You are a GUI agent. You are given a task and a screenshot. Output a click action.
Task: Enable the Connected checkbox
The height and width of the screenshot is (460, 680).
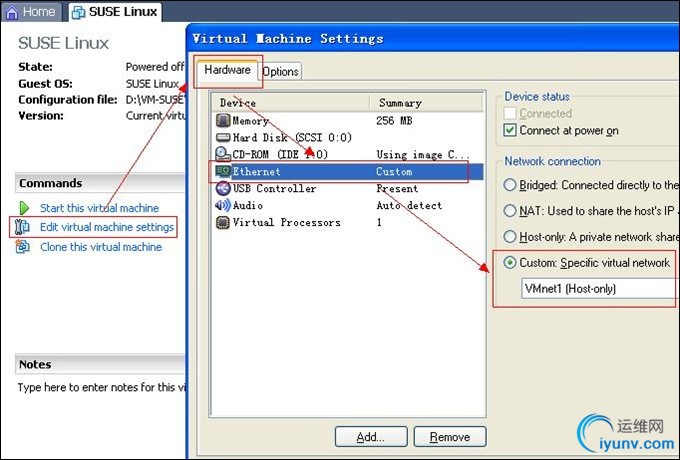pos(510,113)
